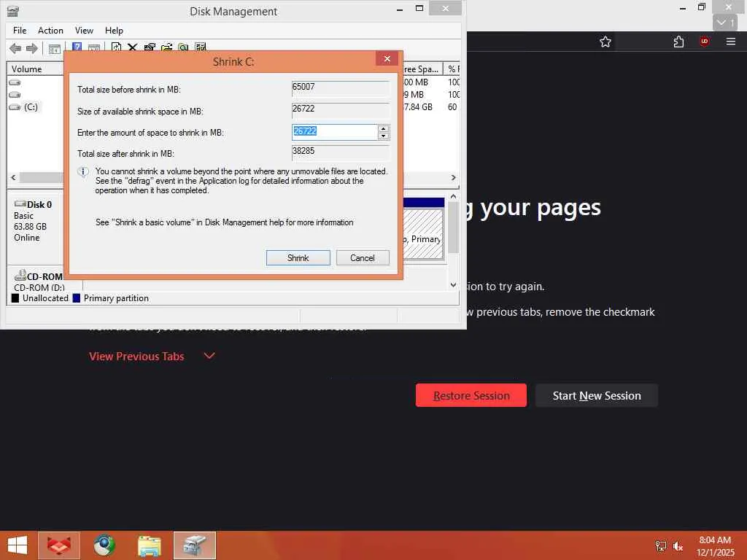Click the magnifier Explore toolbar icon
Viewport: 747px width, 560px height.
pyautogui.click(x=183, y=47)
